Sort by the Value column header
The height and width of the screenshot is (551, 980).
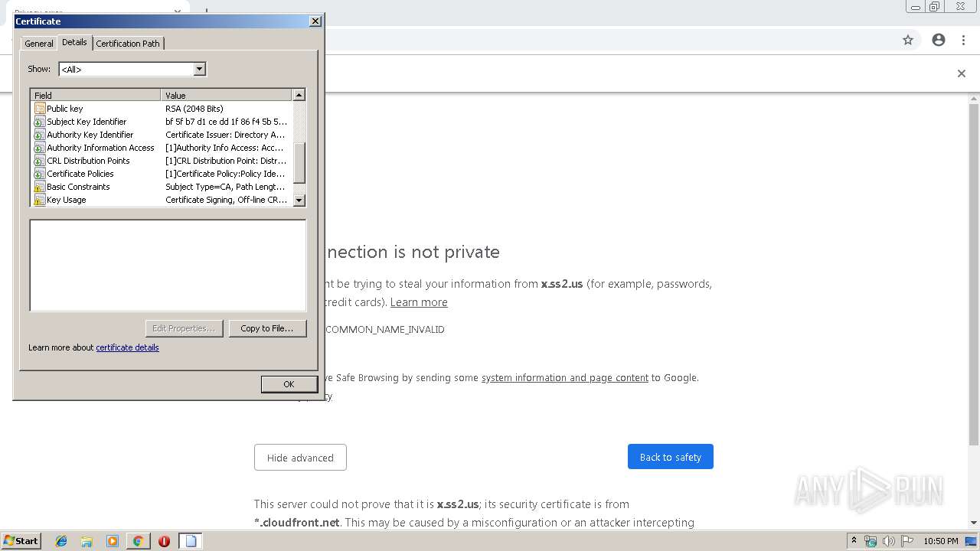click(227, 95)
